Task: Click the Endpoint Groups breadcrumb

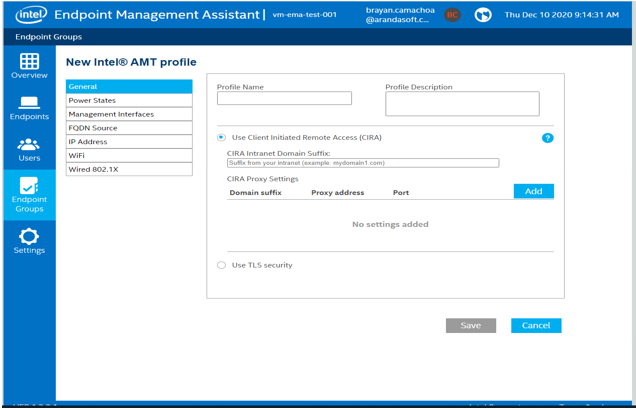Action: (x=49, y=37)
